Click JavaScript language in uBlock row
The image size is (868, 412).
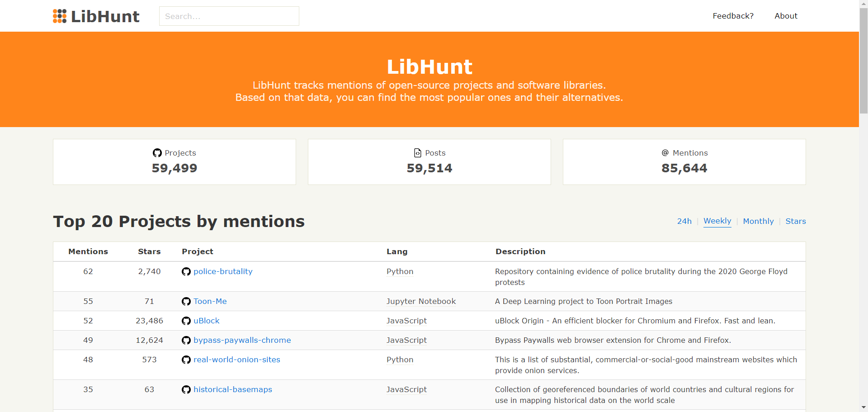coord(407,321)
